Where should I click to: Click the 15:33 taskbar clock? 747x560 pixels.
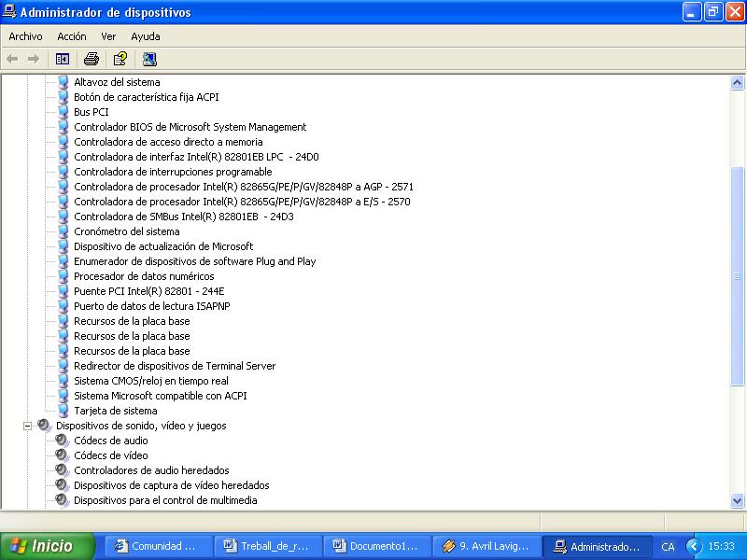(721, 546)
